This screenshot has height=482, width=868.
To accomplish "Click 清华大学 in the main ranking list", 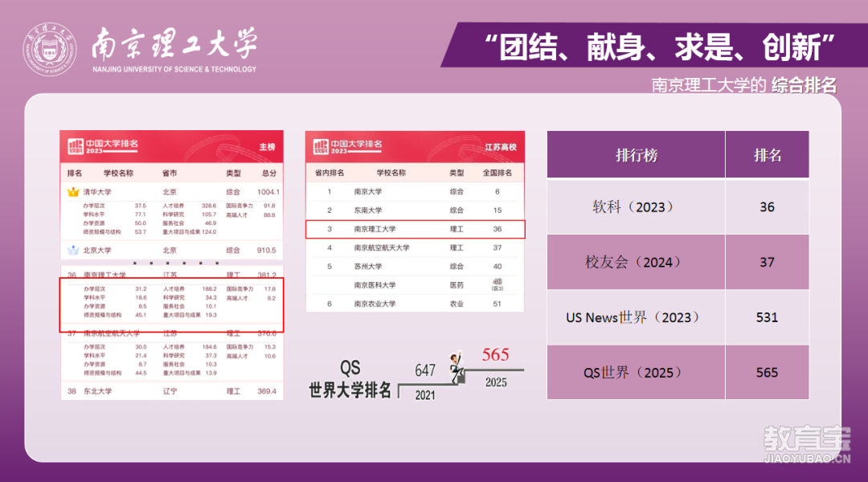I will click(97, 192).
